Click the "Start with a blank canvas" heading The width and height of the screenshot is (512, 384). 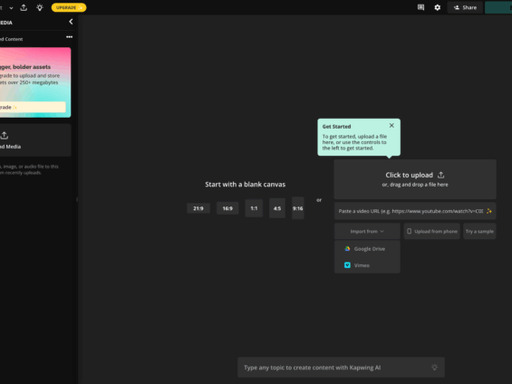click(245, 184)
